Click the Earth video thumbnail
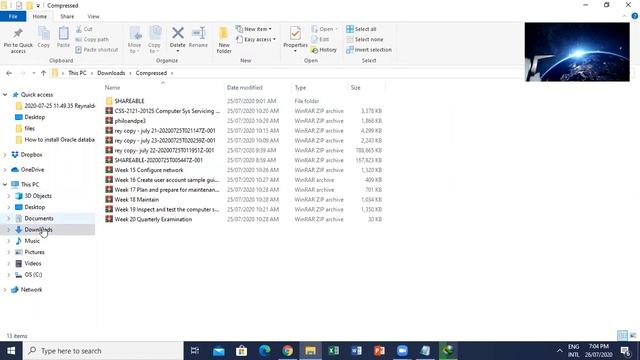The image size is (640, 360). pos(577,52)
